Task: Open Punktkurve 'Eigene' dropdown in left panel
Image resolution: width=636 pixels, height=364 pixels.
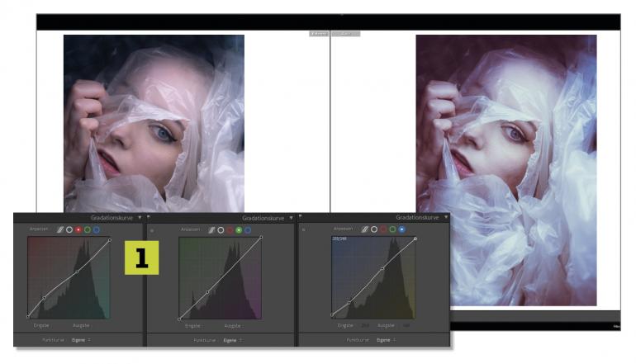Action: [x=81, y=340]
